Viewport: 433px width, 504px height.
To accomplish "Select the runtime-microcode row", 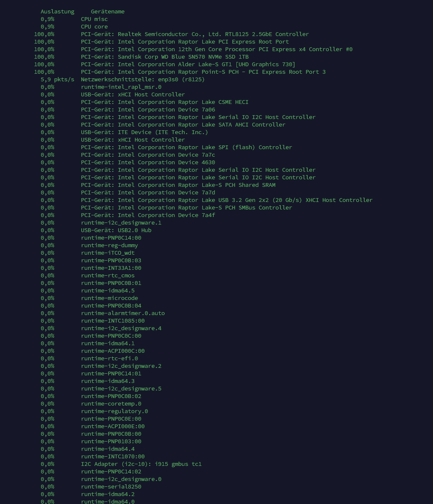I will [x=89, y=298].
